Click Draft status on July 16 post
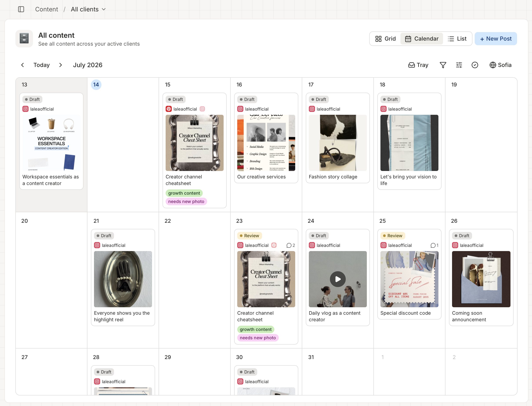The image size is (532, 406). pos(247,99)
